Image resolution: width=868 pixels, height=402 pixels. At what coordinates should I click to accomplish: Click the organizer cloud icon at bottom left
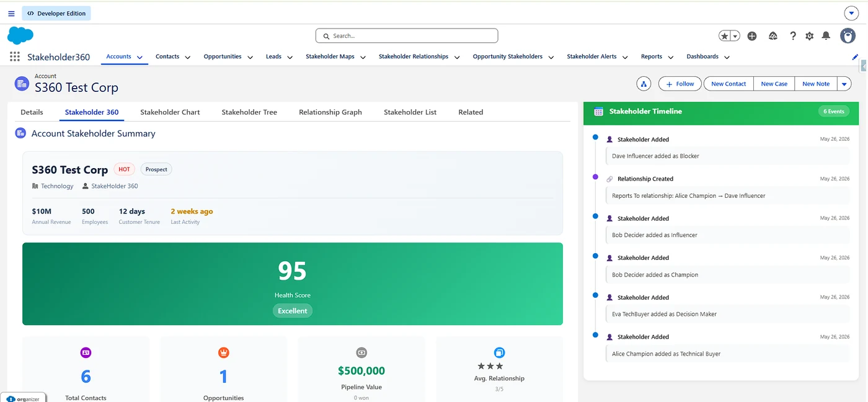(11, 399)
